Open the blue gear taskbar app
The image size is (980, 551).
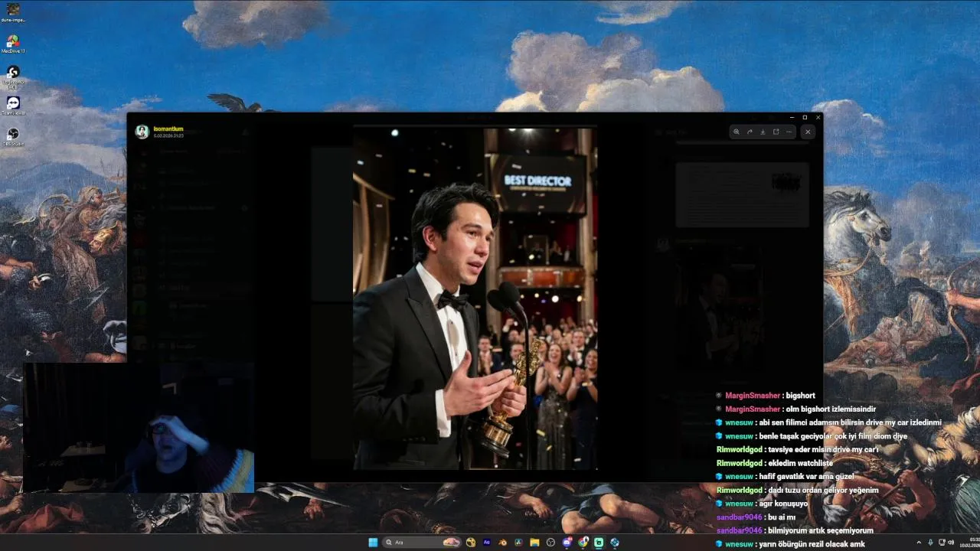[615, 543]
